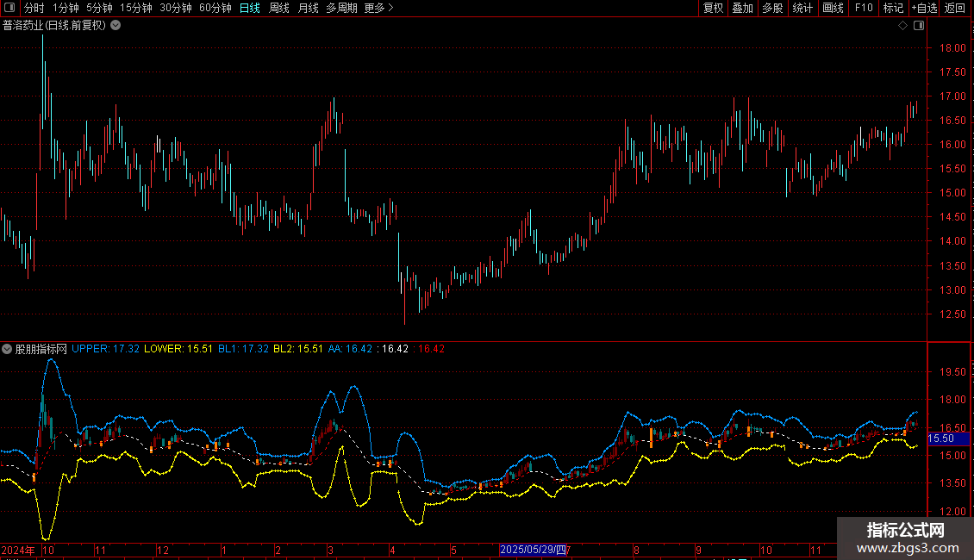The width and height of the screenshot is (974, 560).
Task: Click the BL2: 15.51 label
Action: pos(298,349)
